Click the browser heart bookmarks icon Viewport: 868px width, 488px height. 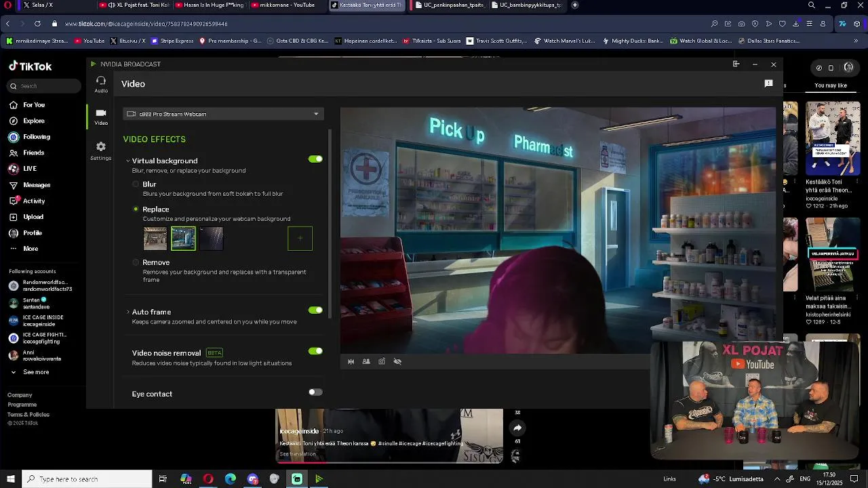[782, 24]
